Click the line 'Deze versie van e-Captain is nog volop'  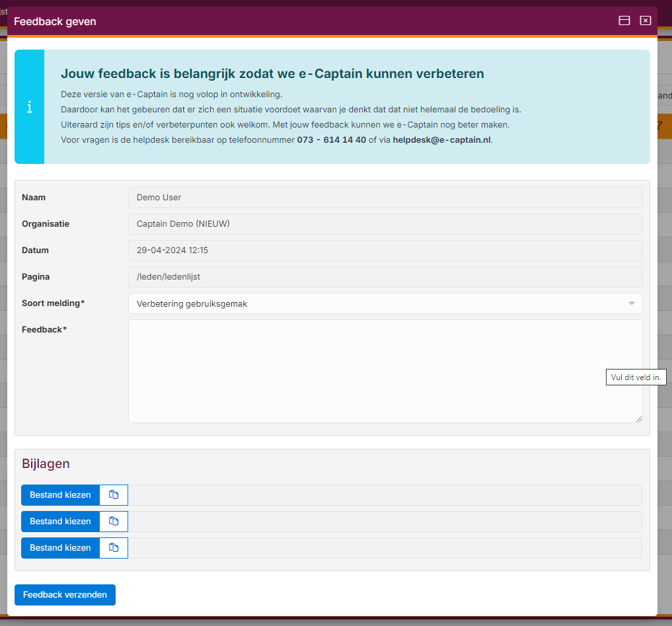[x=171, y=95]
